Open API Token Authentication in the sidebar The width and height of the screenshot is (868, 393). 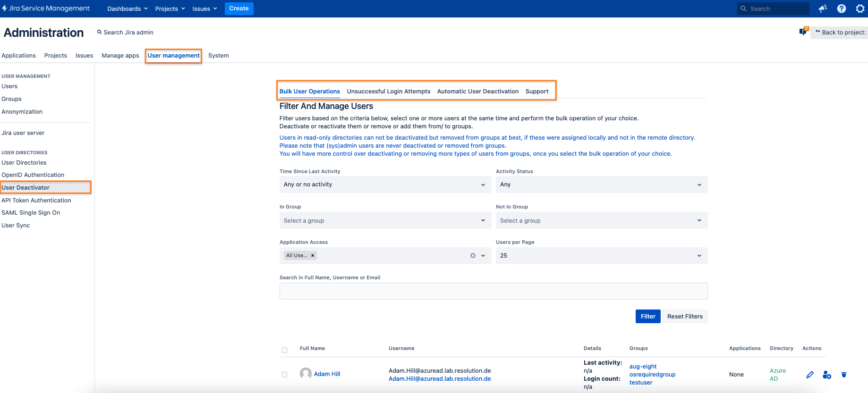(36, 201)
